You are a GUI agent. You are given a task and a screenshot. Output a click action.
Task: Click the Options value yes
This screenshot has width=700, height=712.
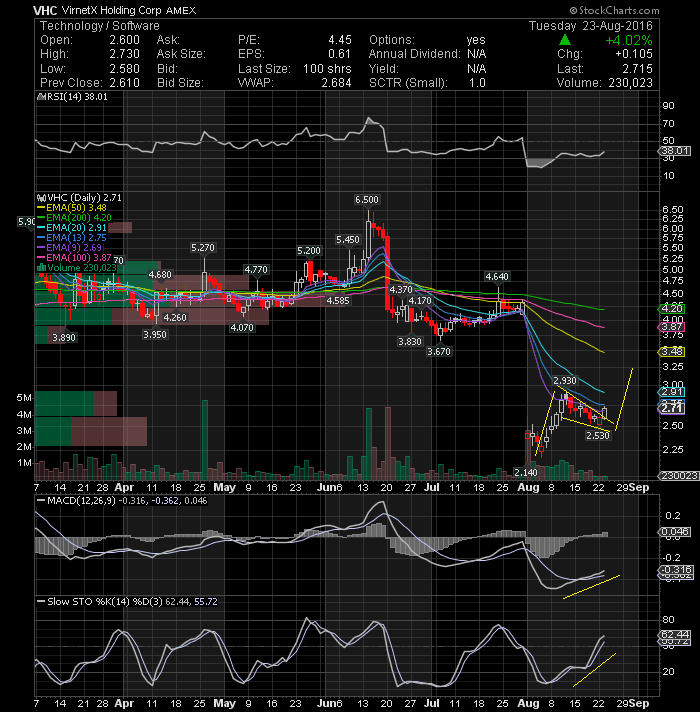(476, 40)
